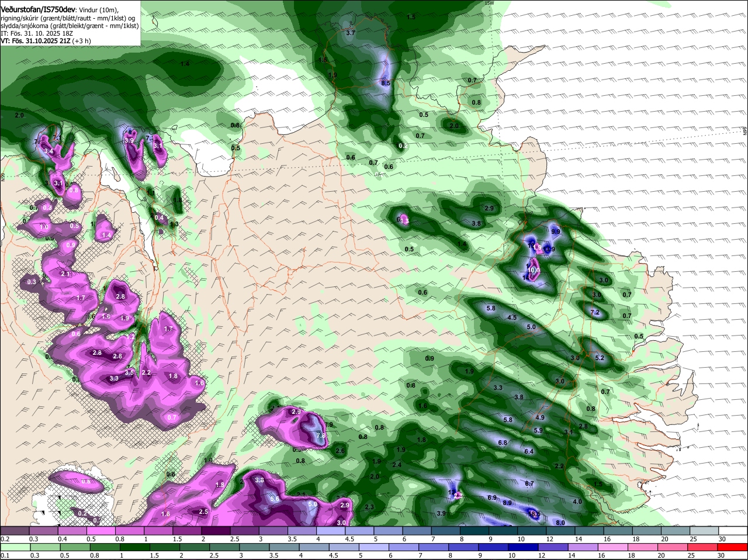Click the 6.8 precipitation value on the map
Viewport: 748px width, 560px height.
502,443
